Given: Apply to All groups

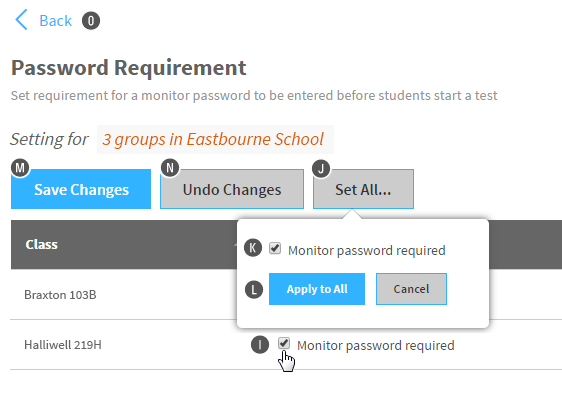Looking at the screenshot, I should [x=317, y=289].
